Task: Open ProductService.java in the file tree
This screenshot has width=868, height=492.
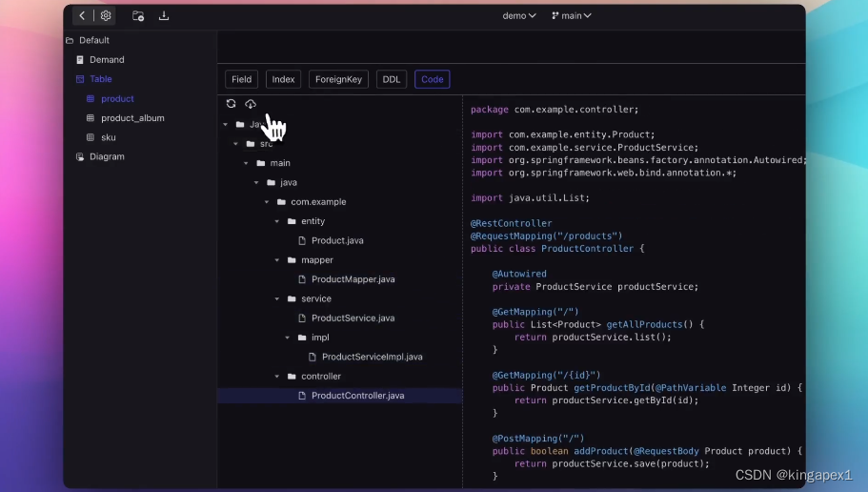Action: point(353,318)
